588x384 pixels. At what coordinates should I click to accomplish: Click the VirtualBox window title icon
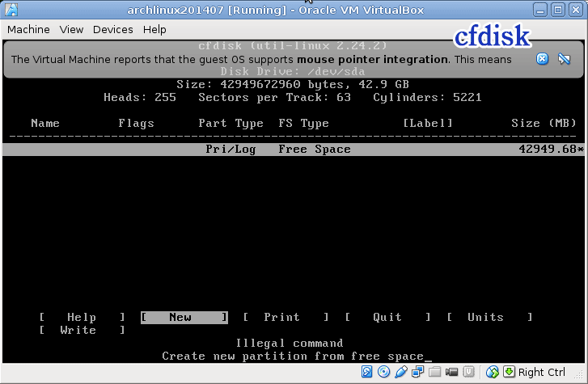point(11,10)
